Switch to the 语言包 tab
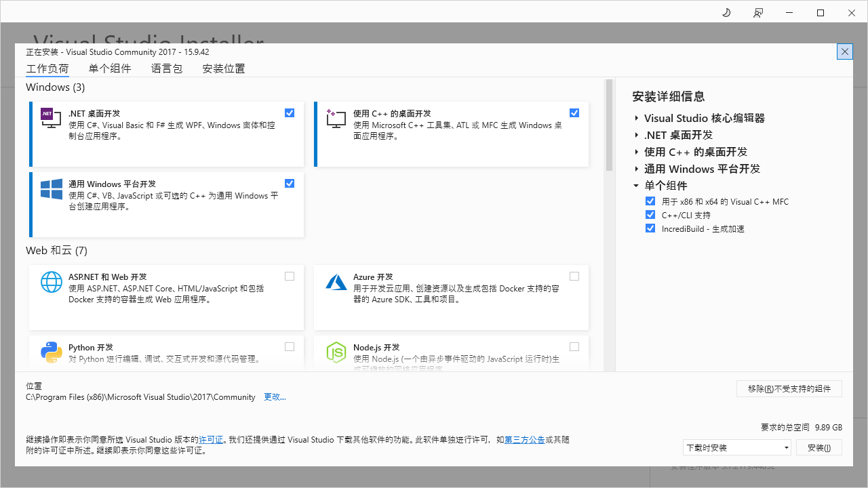 (x=167, y=68)
